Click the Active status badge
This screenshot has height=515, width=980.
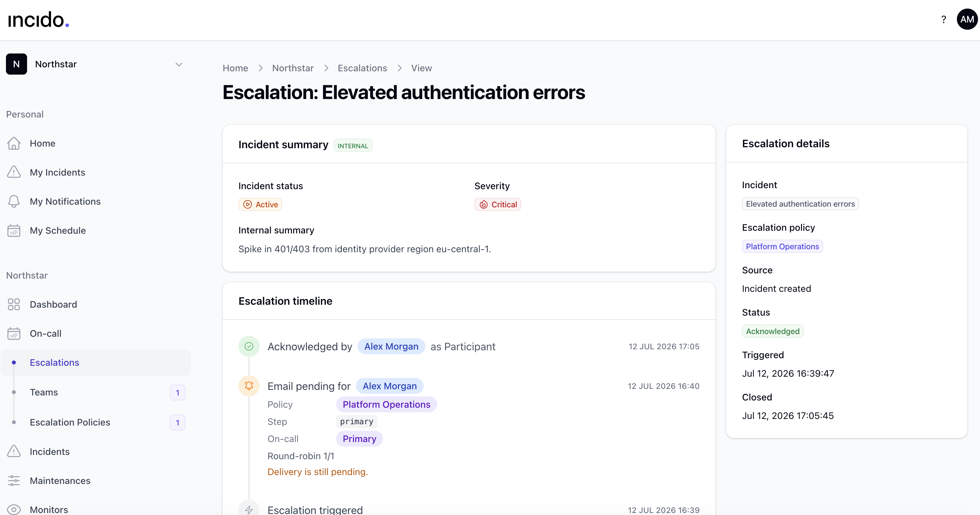[x=260, y=204]
